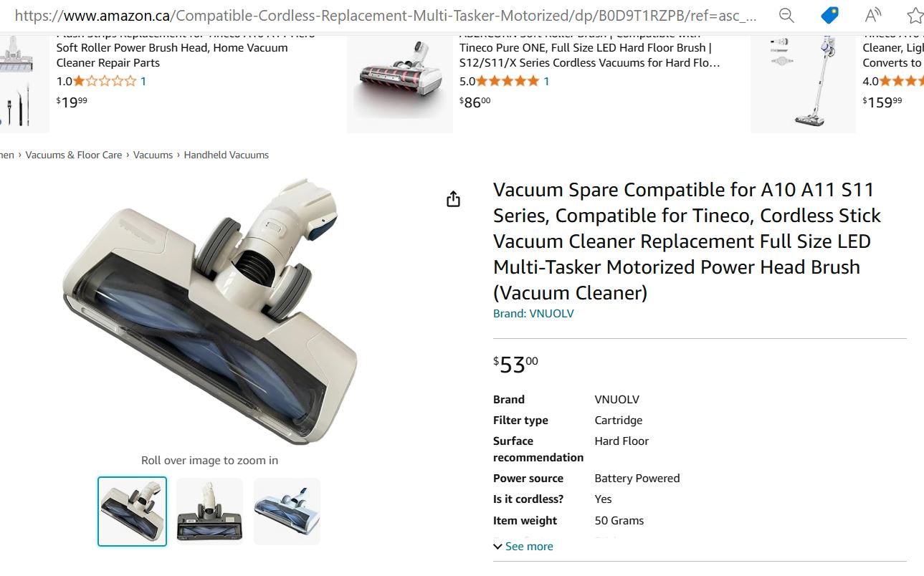The height and width of the screenshot is (576, 924).
Task: Navigate to the Handheld Vacuums breadcrumb
Action: [226, 155]
